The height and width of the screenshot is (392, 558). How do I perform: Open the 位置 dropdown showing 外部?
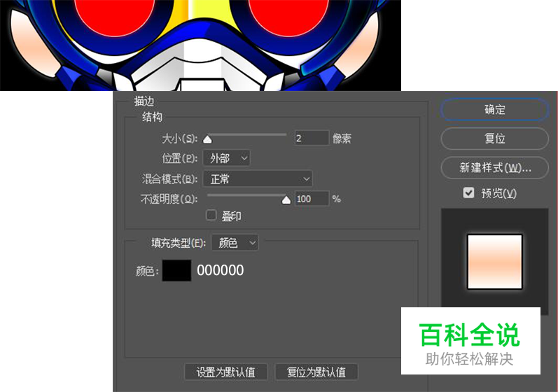tap(226, 158)
